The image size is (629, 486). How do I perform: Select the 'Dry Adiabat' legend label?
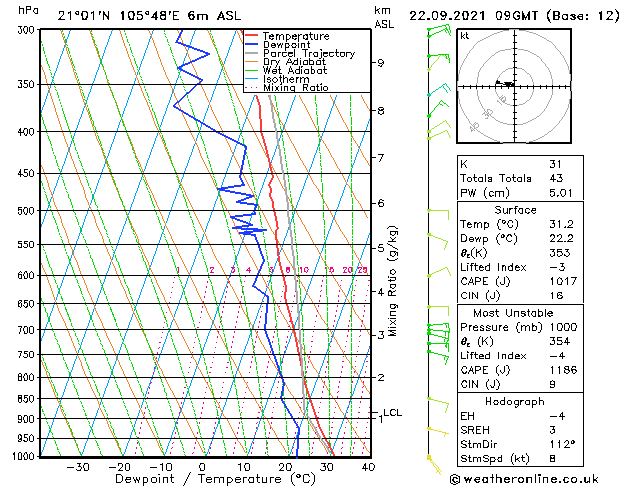[x=294, y=62]
